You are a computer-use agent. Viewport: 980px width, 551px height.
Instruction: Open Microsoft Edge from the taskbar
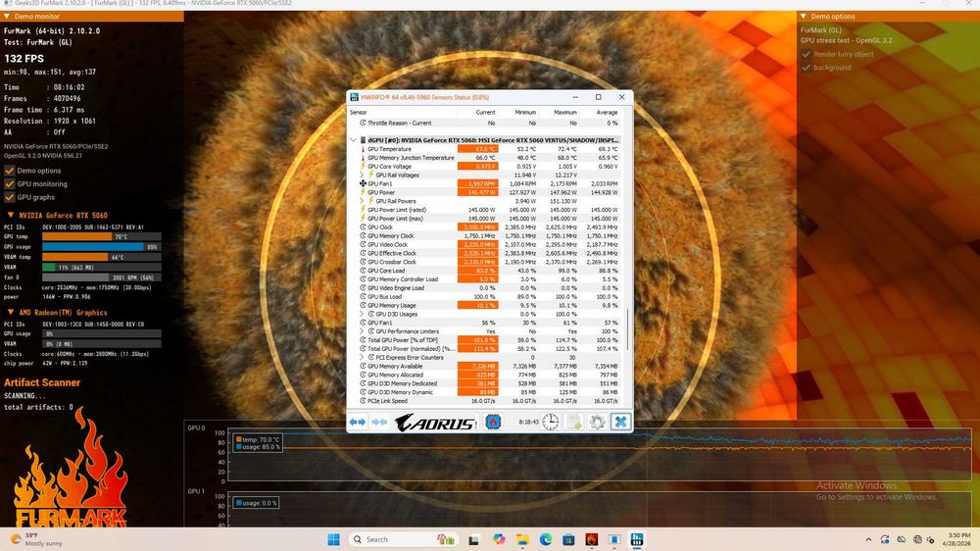point(546,539)
